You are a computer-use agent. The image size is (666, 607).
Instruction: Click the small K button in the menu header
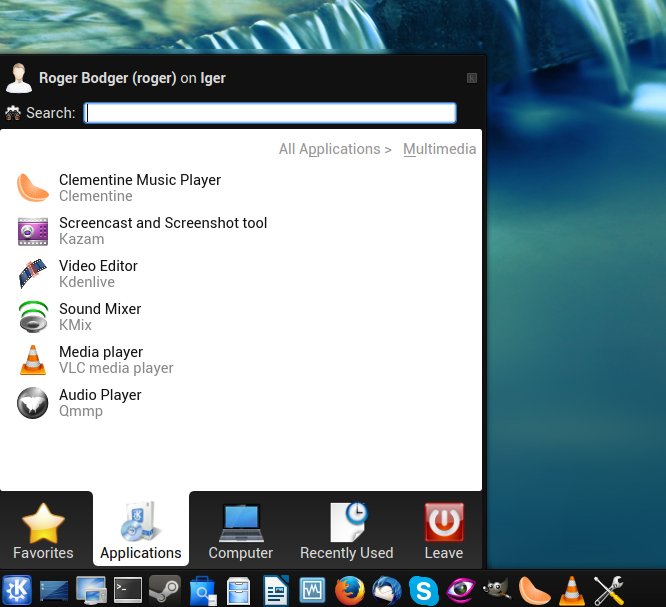click(x=472, y=78)
